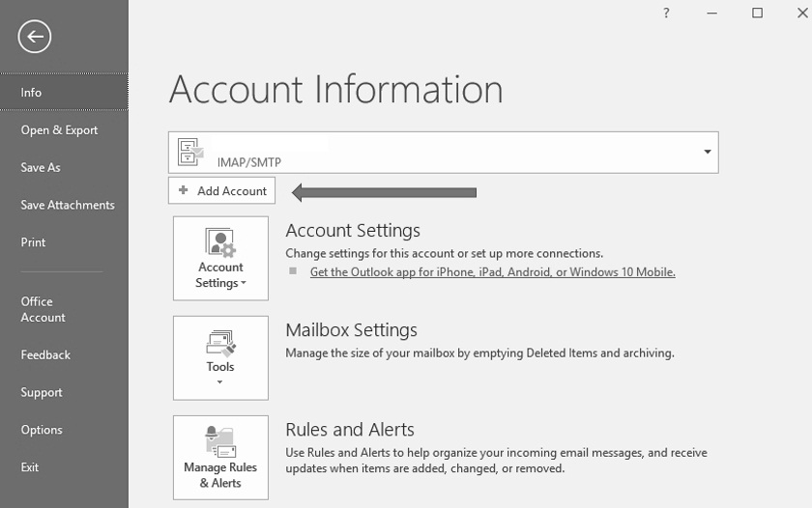Maximize the Outlook window

757,13
